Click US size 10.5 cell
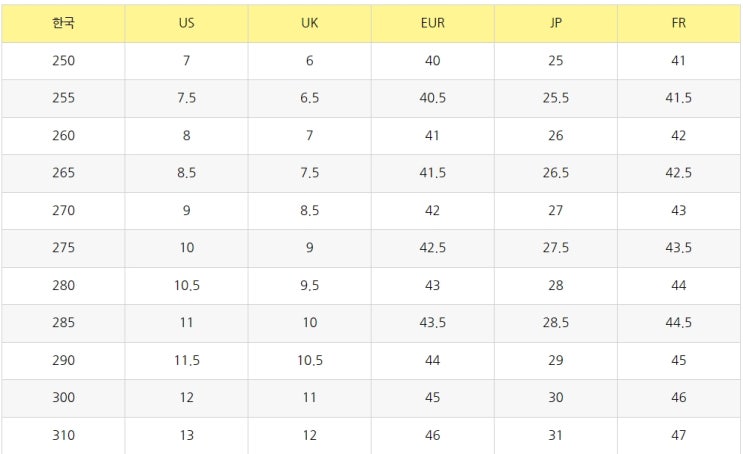This screenshot has width=743, height=454. tap(186, 285)
